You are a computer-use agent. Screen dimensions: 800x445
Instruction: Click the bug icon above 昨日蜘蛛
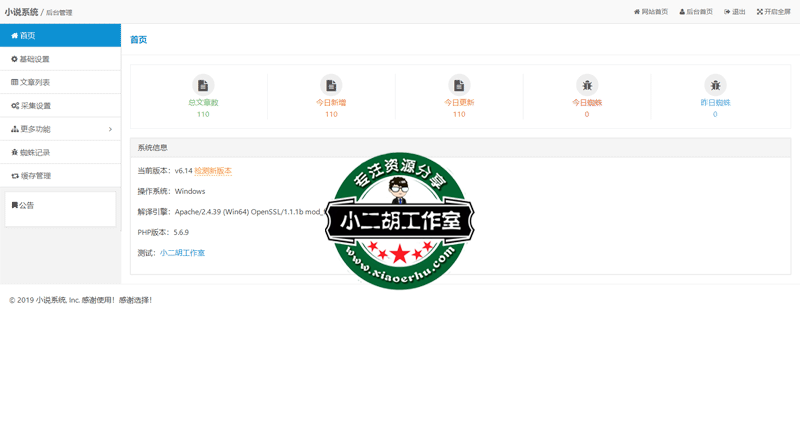click(715, 85)
